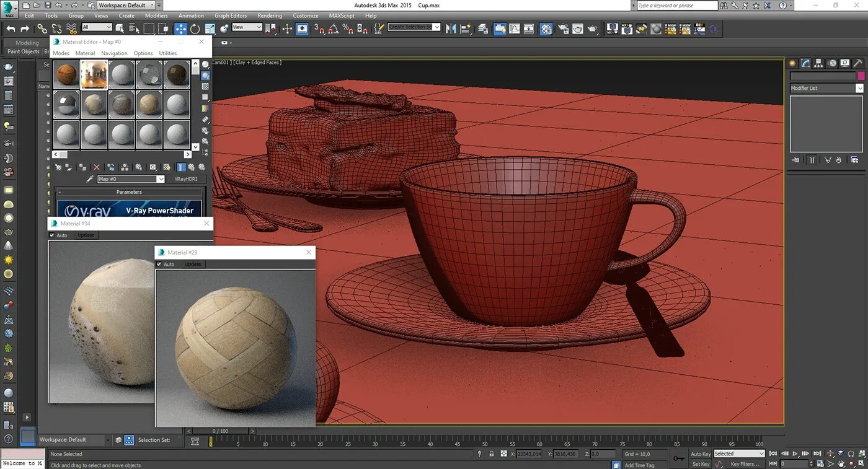Open the Hierarchy panel tab
The width and height of the screenshot is (868, 469).
click(818, 63)
